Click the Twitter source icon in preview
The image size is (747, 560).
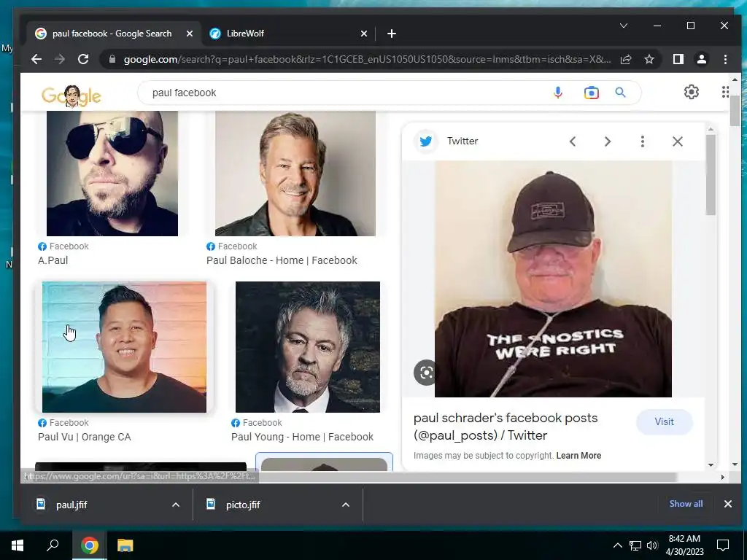pyautogui.click(x=426, y=141)
